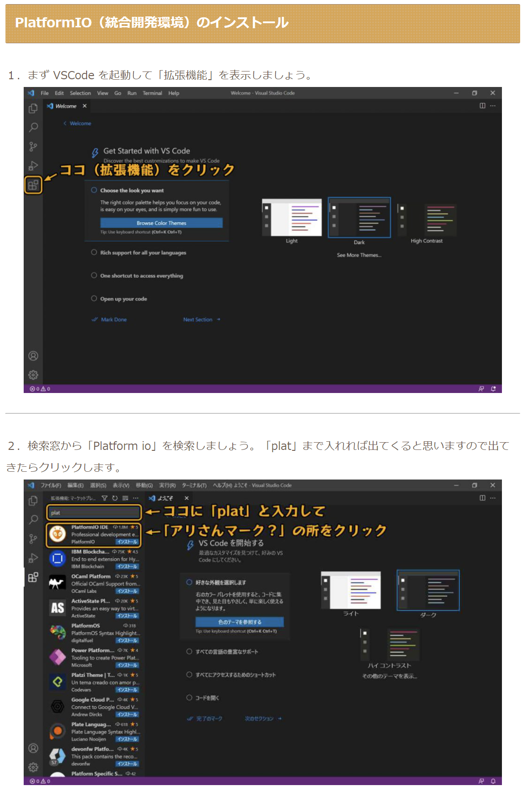Click the extensions filter funnel icon

(x=104, y=498)
